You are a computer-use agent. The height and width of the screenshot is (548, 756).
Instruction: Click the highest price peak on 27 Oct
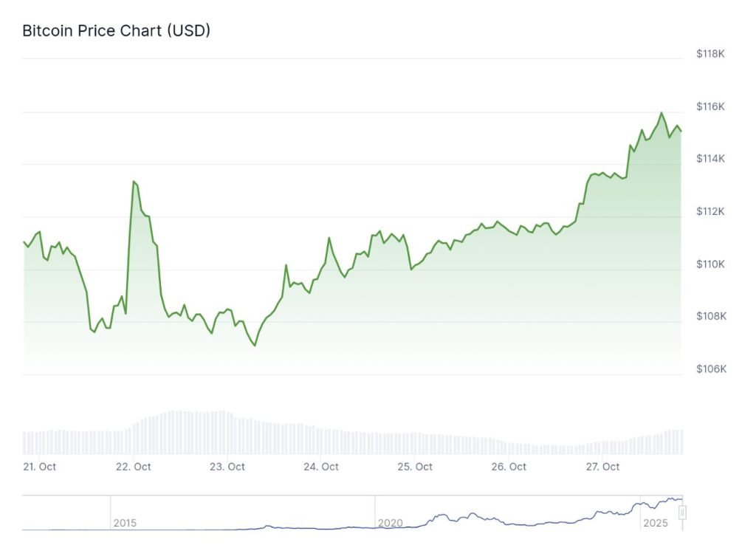661,113
